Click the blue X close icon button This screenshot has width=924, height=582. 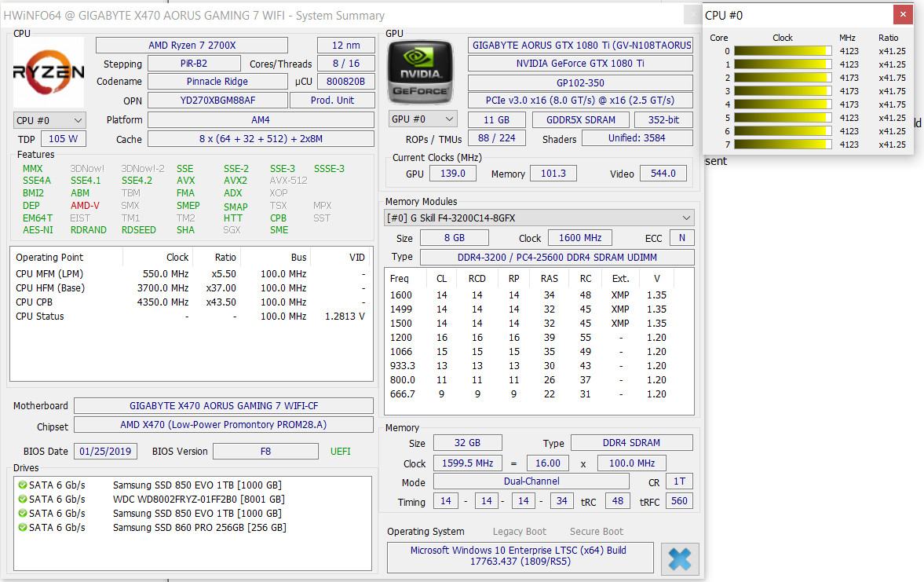679,558
